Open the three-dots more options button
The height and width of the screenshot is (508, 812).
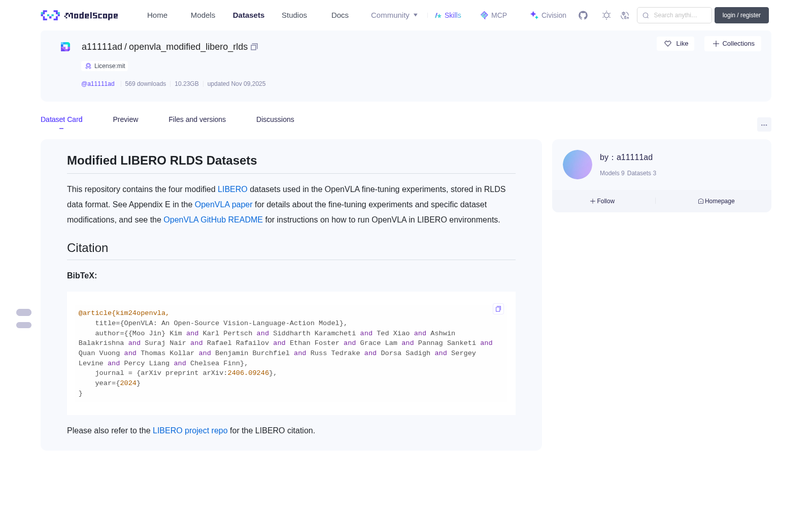pyautogui.click(x=764, y=124)
